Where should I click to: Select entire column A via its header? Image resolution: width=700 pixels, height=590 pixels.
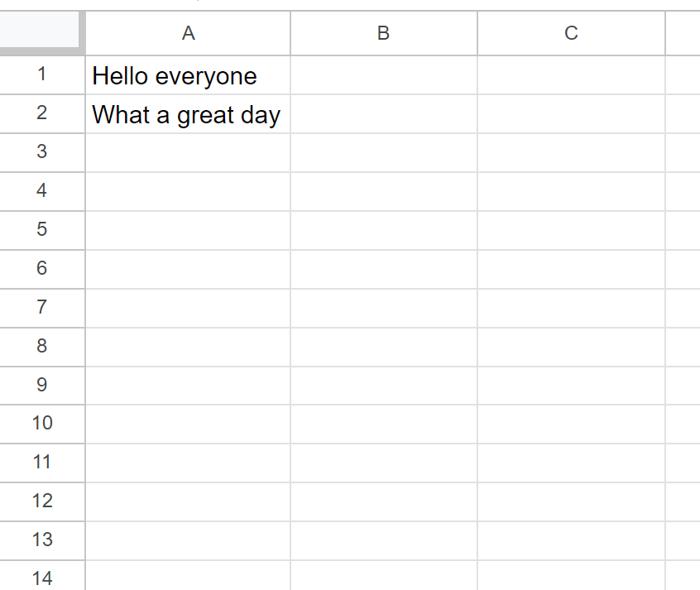click(188, 33)
